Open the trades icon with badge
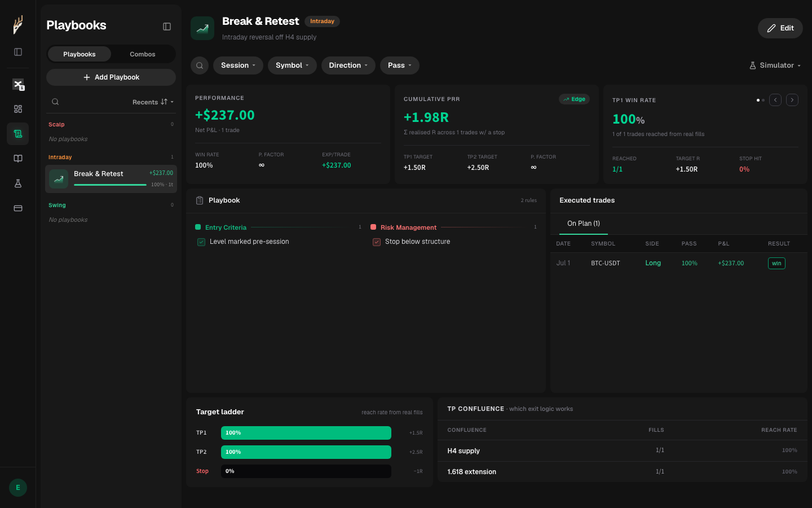 coord(18,85)
